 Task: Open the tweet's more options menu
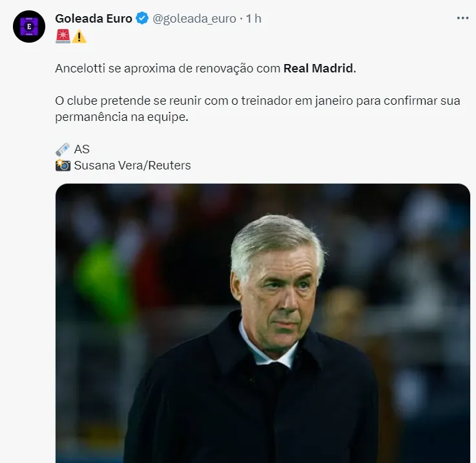coord(462,18)
